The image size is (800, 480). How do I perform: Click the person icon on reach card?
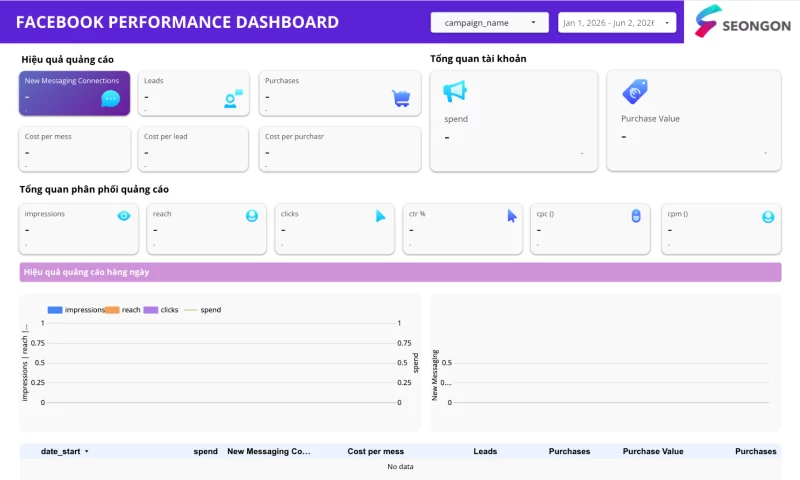(252, 216)
